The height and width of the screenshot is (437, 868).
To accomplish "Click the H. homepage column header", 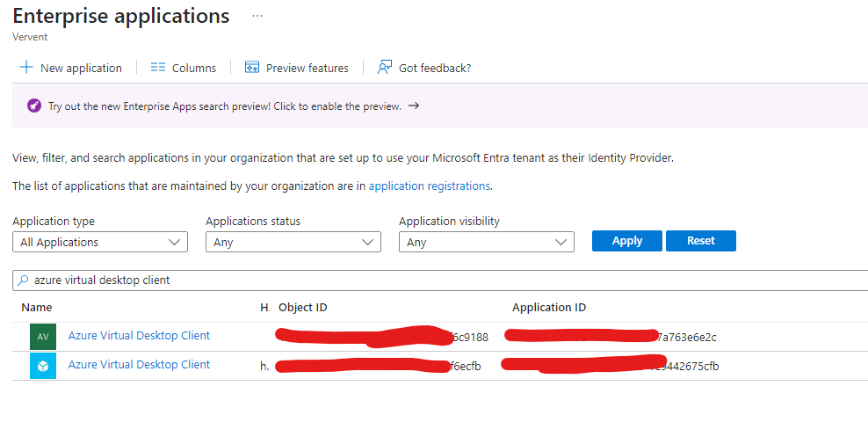I will pyautogui.click(x=264, y=308).
